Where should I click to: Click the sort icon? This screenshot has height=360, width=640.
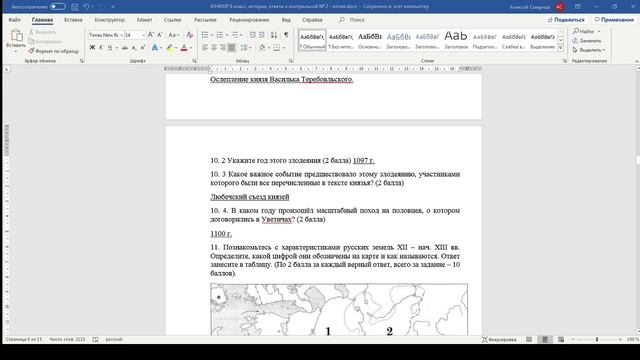274,35
